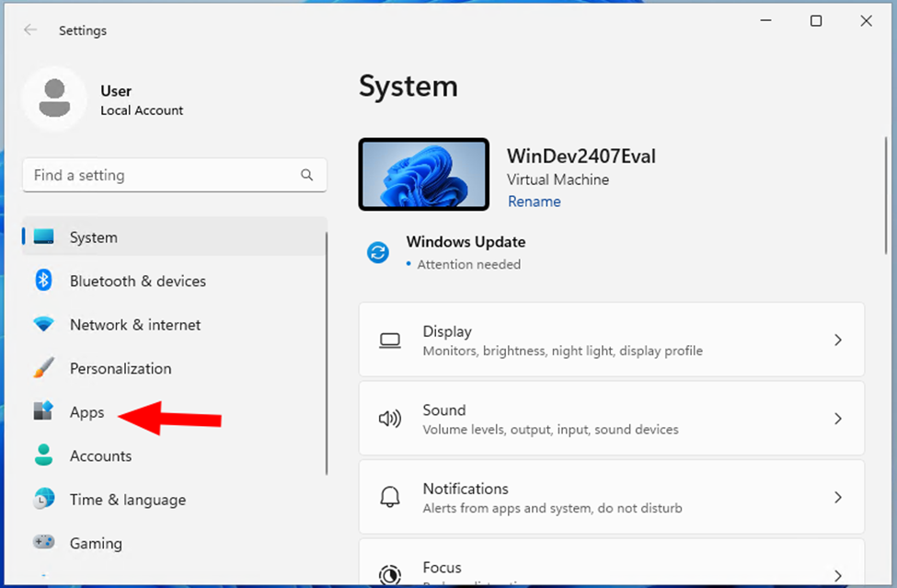Click the Time & language globe icon
The height and width of the screenshot is (588, 897).
tap(43, 500)
